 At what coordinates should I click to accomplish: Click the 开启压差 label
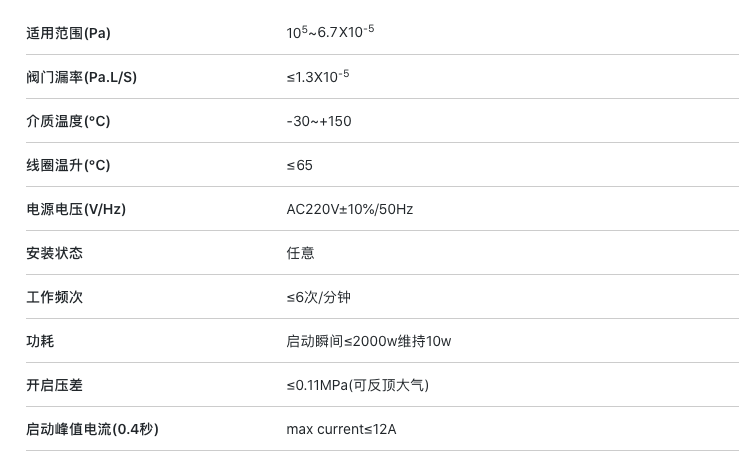pos(55,385)
